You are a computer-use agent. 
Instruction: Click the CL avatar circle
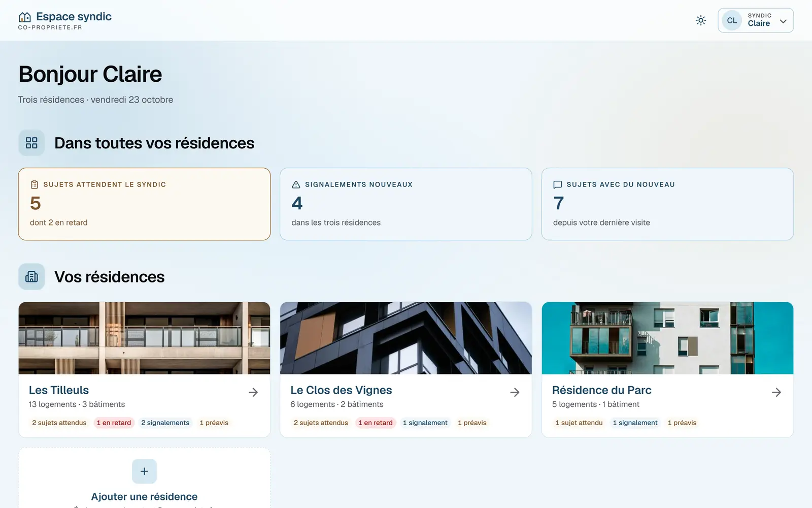pos(732,20)
